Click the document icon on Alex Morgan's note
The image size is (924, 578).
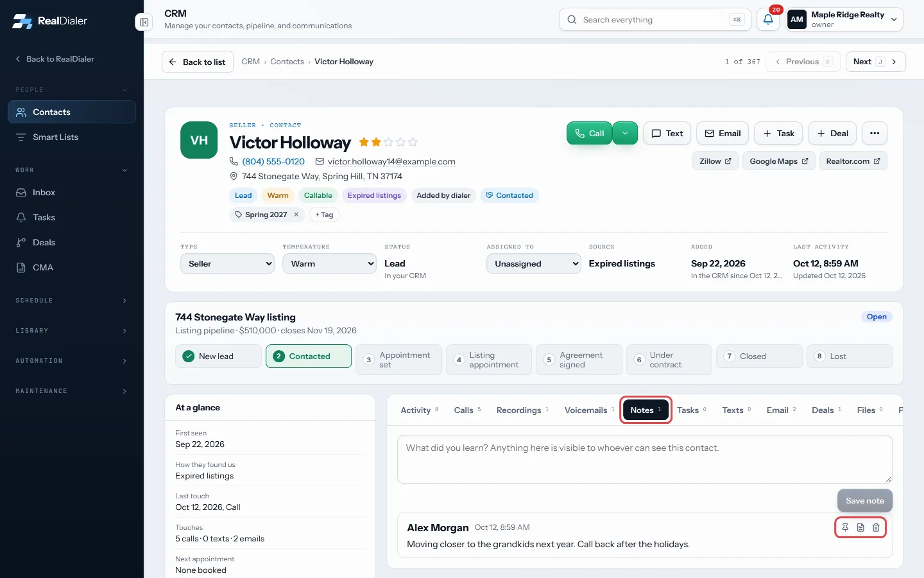tap(860, 527)
